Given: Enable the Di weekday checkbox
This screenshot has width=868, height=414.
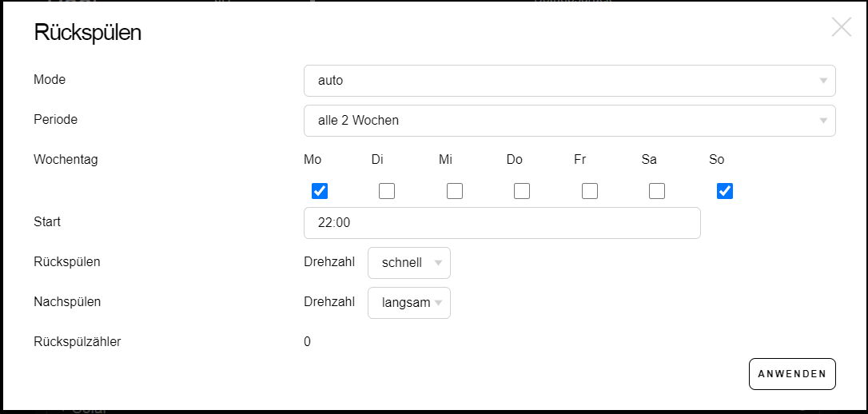Looking at the screenshot, I should [x=387, y=191].
